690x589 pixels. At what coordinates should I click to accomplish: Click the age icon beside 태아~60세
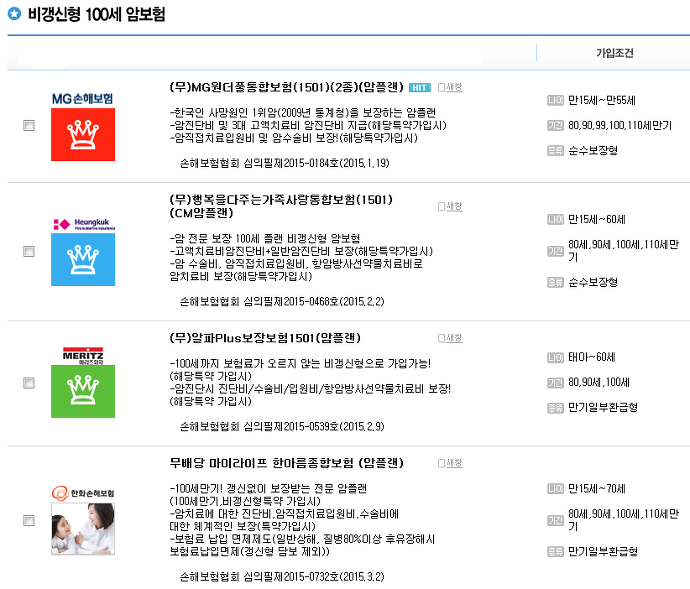pos(555,357)
